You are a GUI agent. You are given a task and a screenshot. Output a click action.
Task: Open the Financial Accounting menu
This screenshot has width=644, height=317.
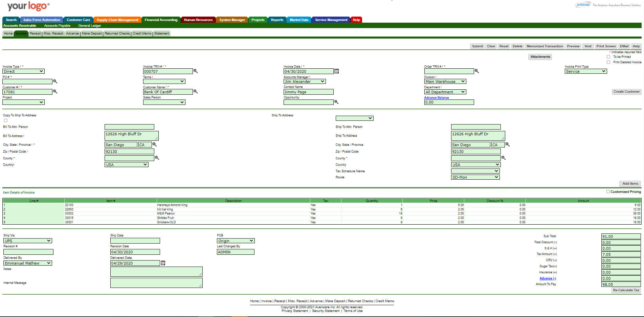click(161, 20)
